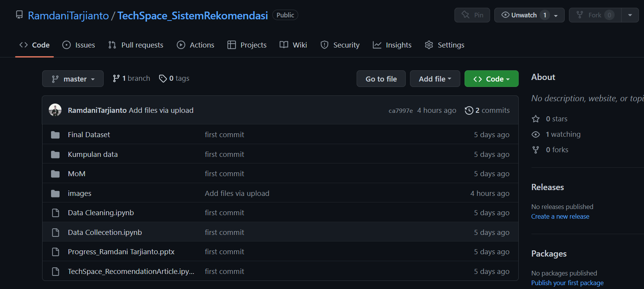Open the Final Dataset folder icon

[x=55, y=135]
